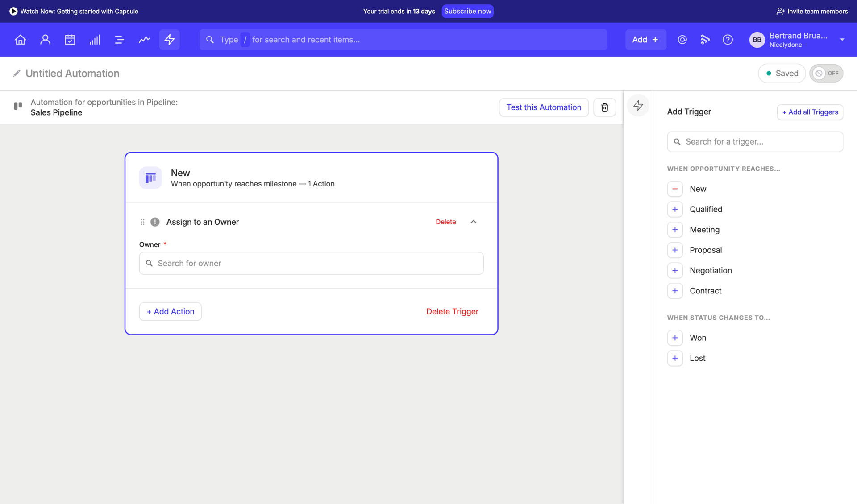
Task: Open the drag handle menu on Assign action
Action: coord(142,222)
